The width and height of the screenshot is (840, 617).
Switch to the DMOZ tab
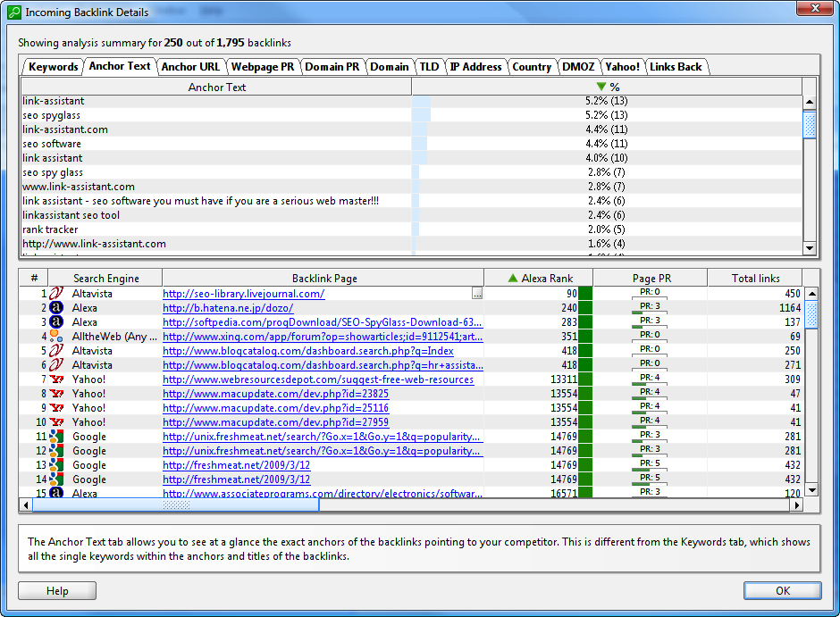578,67
